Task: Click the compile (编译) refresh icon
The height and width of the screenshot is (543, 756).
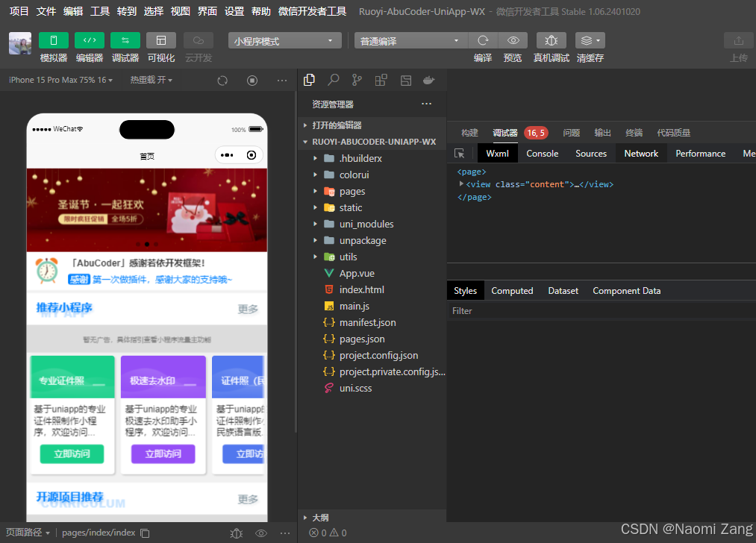Action: 483,40
